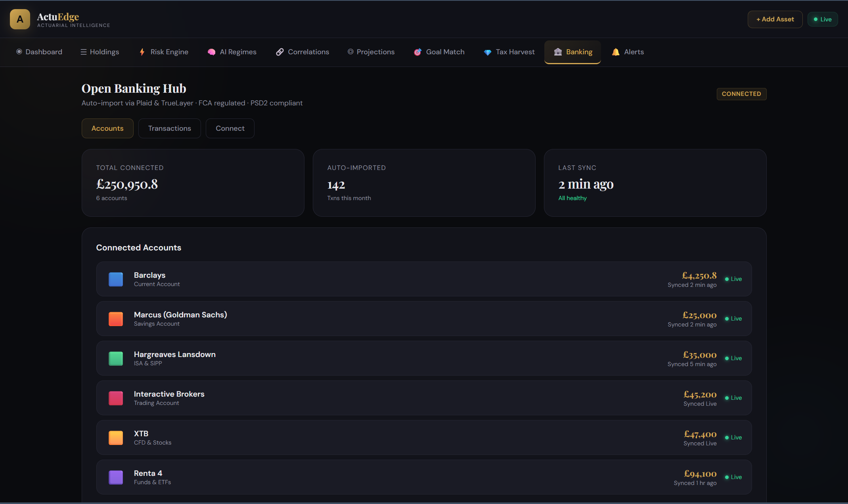Click the Barclays Live status badge
Screen dimensions: 848x504
click(733, 279)
